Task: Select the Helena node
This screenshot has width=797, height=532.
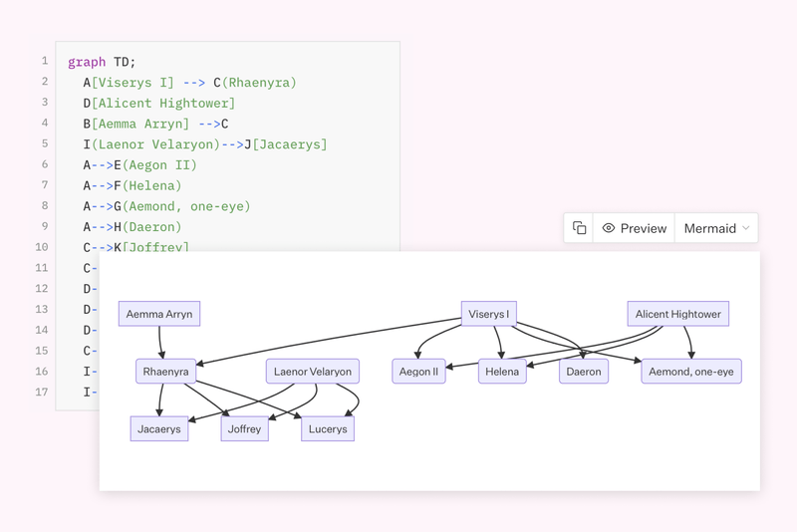Action: point(502,372)
